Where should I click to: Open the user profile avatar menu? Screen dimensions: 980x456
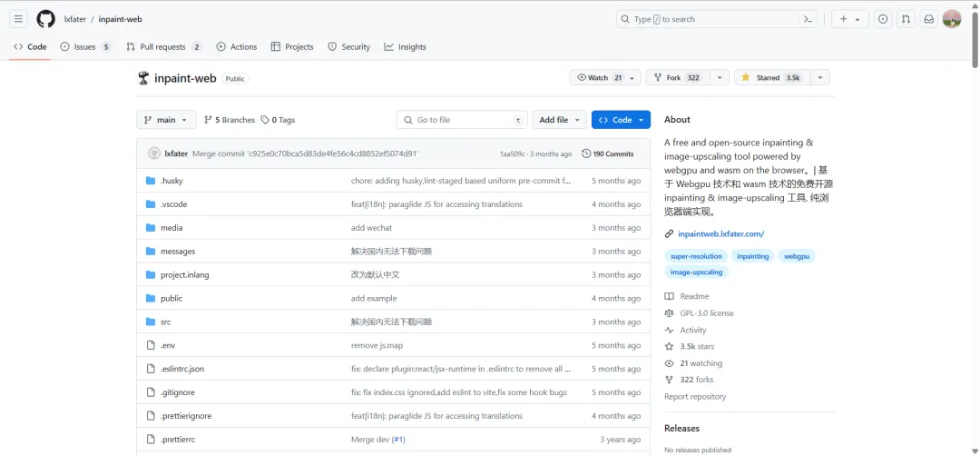click(952, 19)
